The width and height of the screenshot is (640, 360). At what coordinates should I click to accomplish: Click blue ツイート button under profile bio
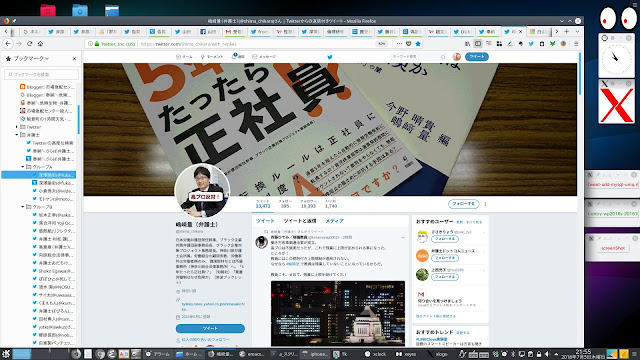click(210, 328)
